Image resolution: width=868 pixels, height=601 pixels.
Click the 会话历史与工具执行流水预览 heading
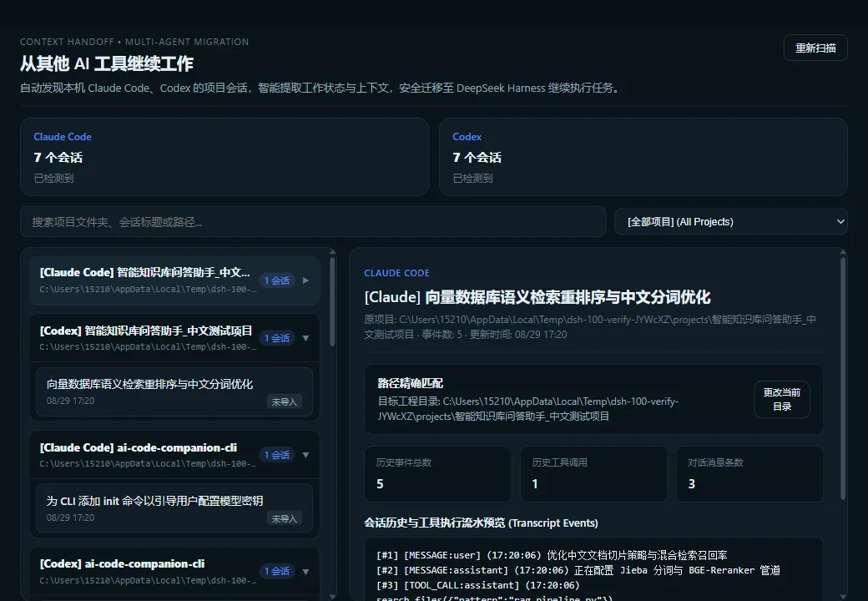481,523
